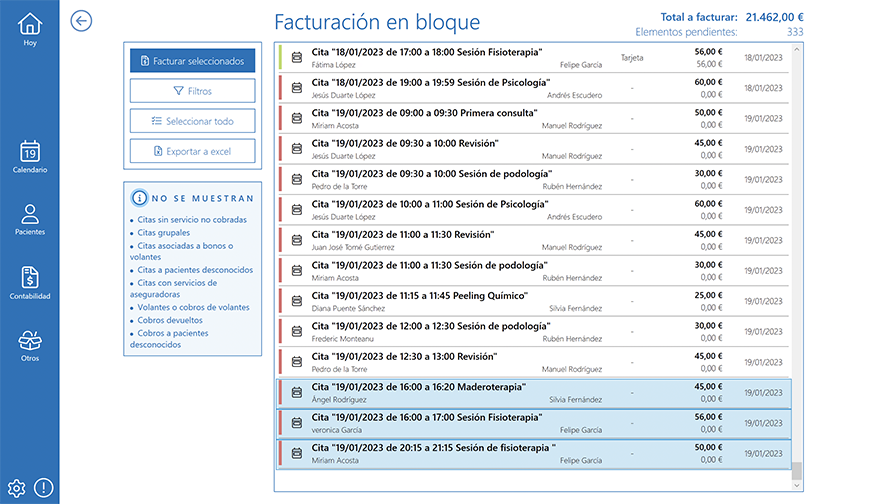The width and height of the screenshot is (896, 504).
Task: Select the 20:15 a 21:15 Sesión de fisioterapia title
Action: 434,447
